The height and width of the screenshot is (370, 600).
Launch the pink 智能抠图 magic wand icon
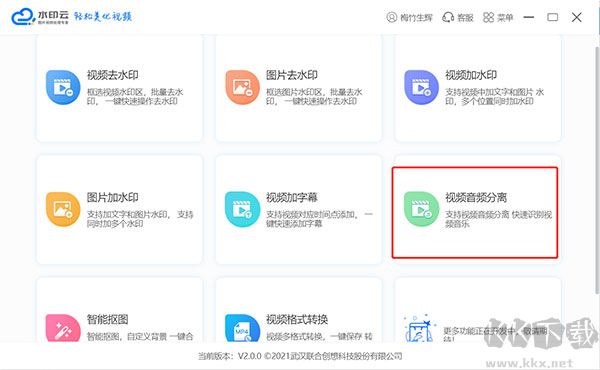point(63,328)
